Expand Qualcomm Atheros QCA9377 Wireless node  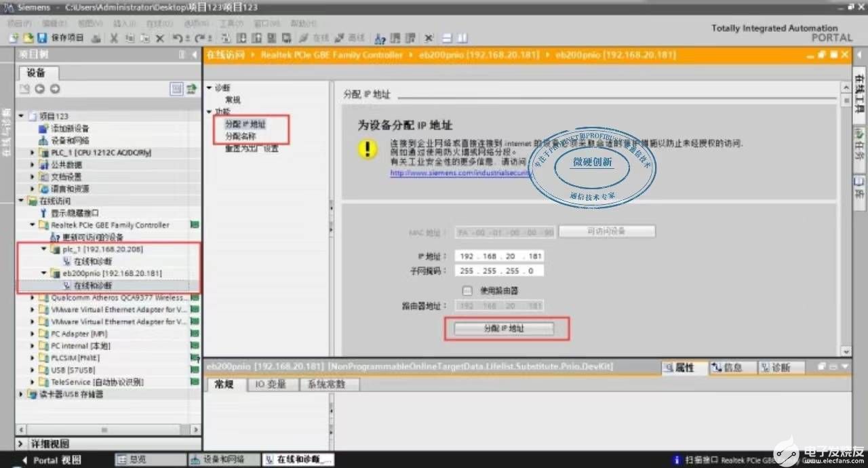pyautogui.click(x=33, y=298)
